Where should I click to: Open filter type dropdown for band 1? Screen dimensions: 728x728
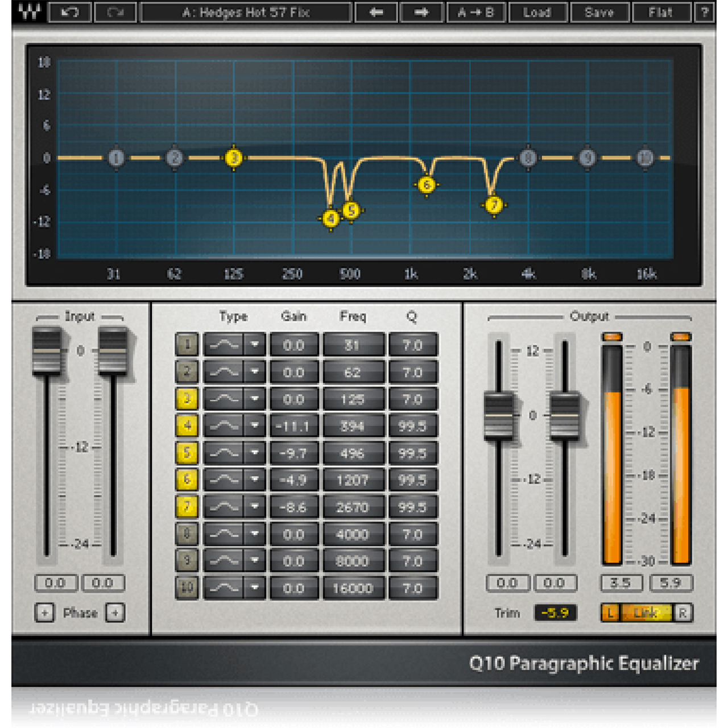coord(254,345)
